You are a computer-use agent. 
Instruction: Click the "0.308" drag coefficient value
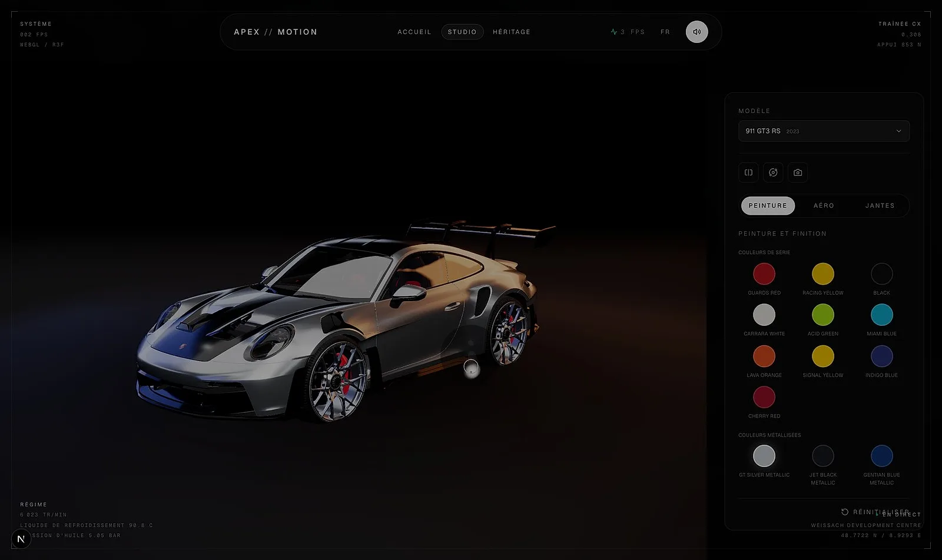pyautogui.click(x=911, y=35)
